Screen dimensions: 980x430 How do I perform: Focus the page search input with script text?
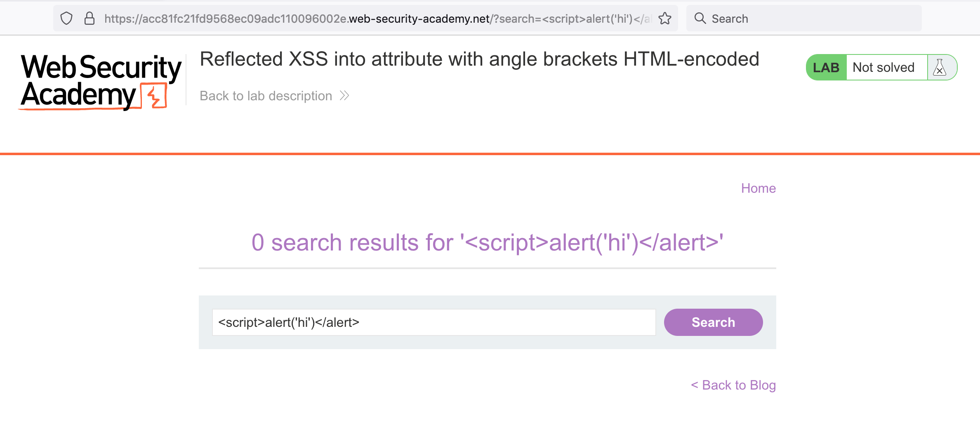click(434, 322)
